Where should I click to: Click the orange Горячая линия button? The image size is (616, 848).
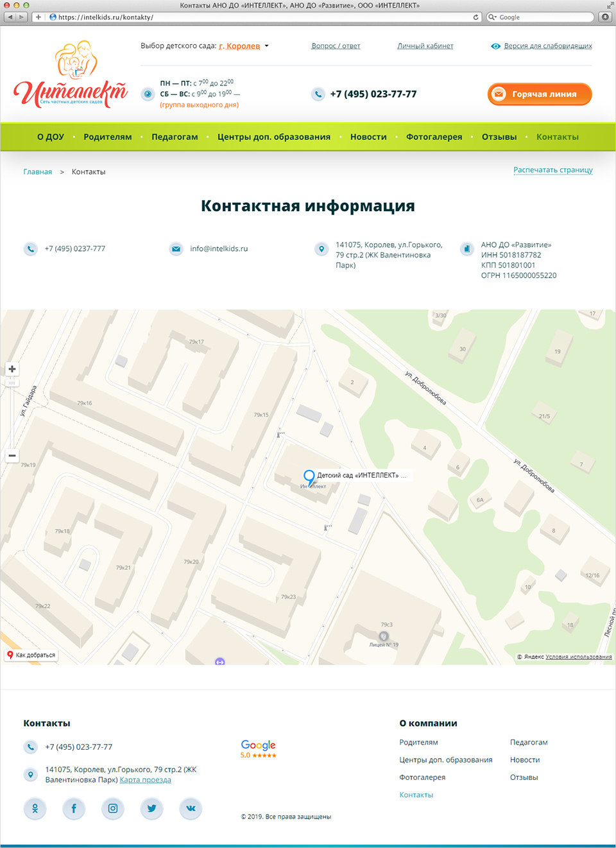click(x=540, y=94)
